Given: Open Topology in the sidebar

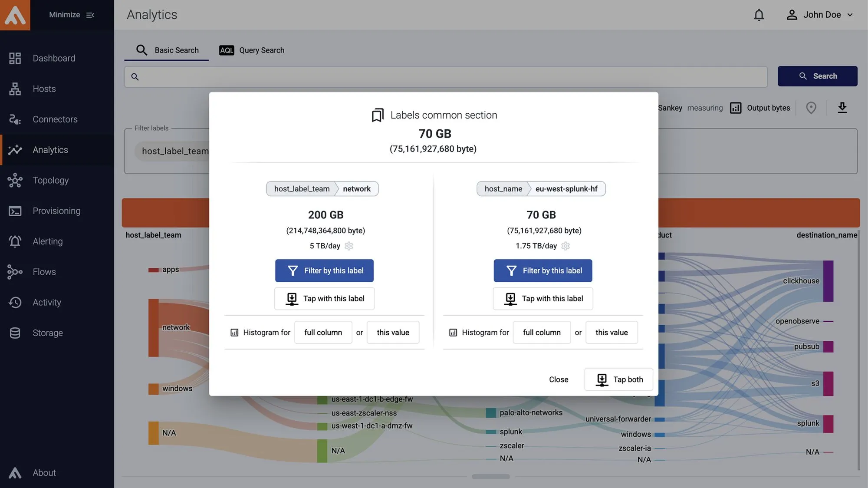Looking at the screenshot, I should [x=50, y=180].
